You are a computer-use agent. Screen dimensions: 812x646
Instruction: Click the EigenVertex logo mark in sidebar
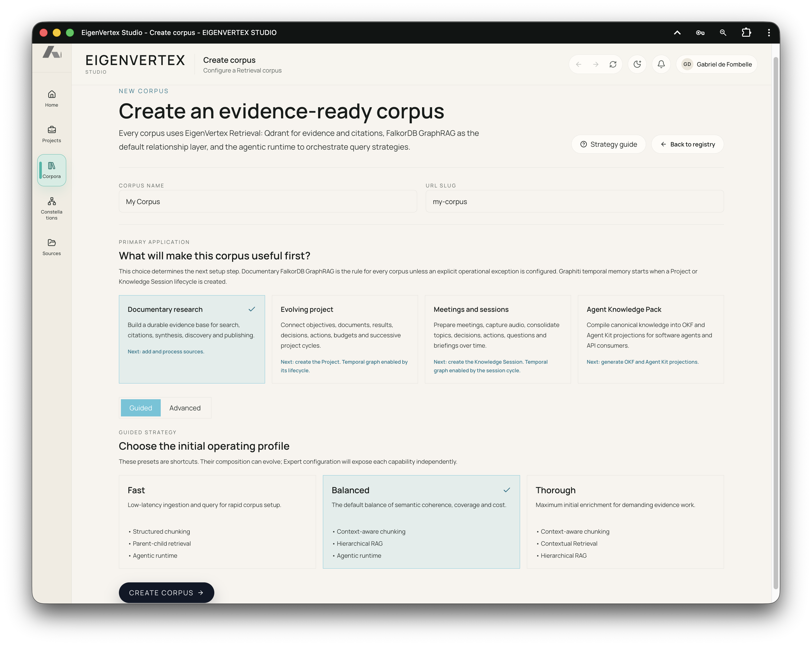(52, 52)
